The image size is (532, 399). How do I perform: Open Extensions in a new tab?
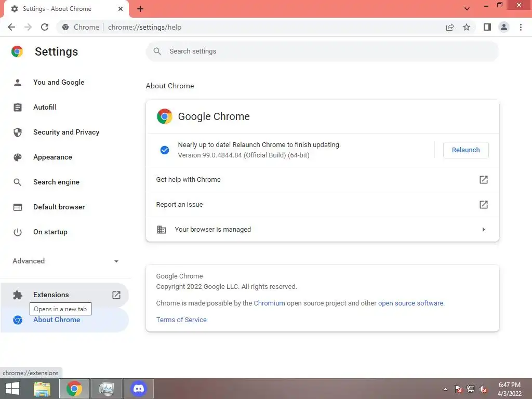pyautogui.click(x=64, y=295)
